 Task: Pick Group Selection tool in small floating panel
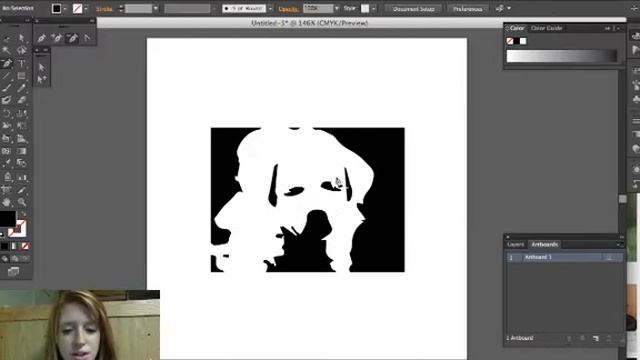coord(42,79)
